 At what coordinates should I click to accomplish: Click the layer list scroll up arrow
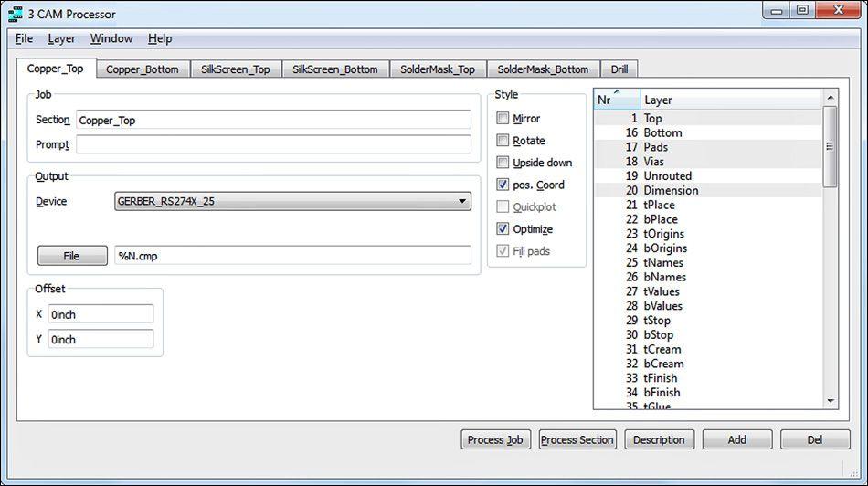[831, 98]
